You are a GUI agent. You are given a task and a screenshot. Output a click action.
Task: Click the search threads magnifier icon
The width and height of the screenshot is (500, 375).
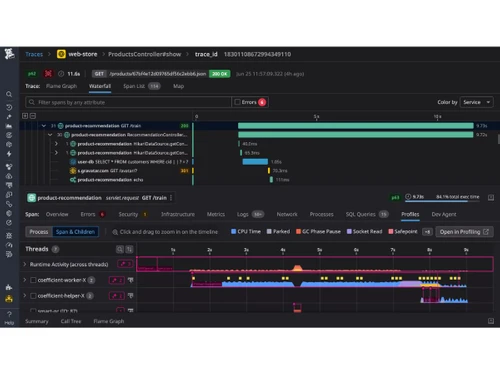point(120,249)
